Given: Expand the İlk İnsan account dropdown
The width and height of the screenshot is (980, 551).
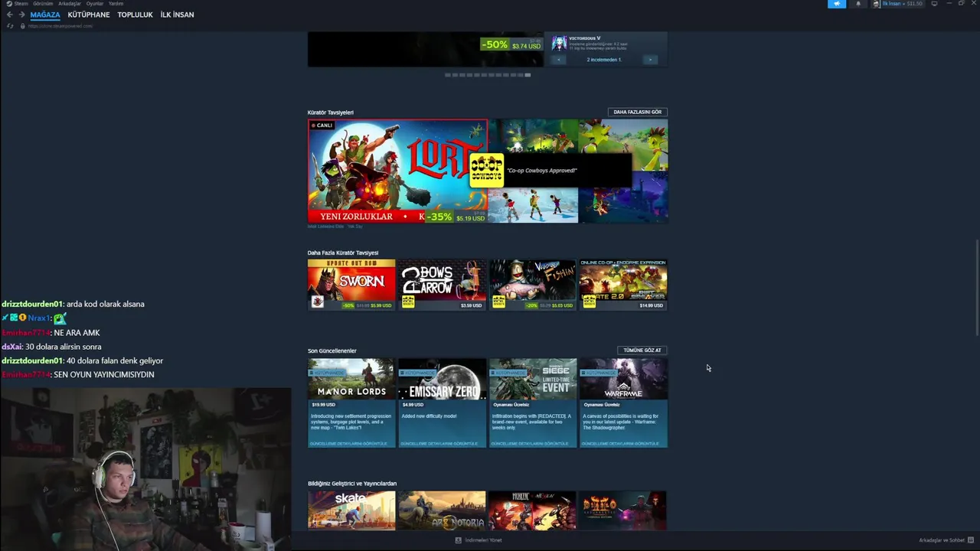Looking at the screenshot, I should tap(899, 4).
